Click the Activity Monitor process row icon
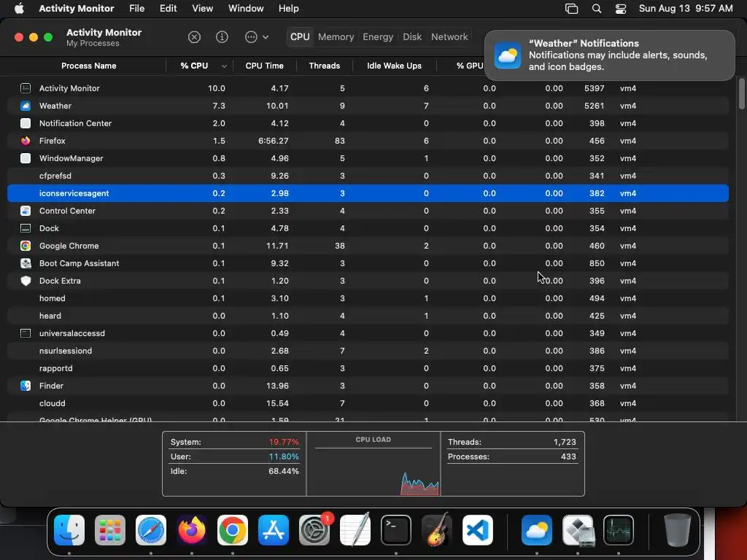Screen dimensions: 747x560 (x=26, y=88)
